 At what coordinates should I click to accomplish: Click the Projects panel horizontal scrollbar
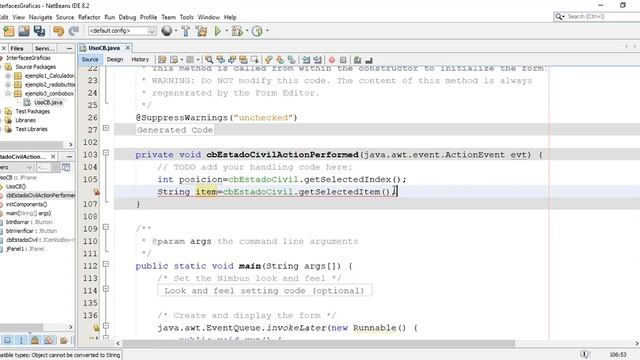tap(31, 144)
